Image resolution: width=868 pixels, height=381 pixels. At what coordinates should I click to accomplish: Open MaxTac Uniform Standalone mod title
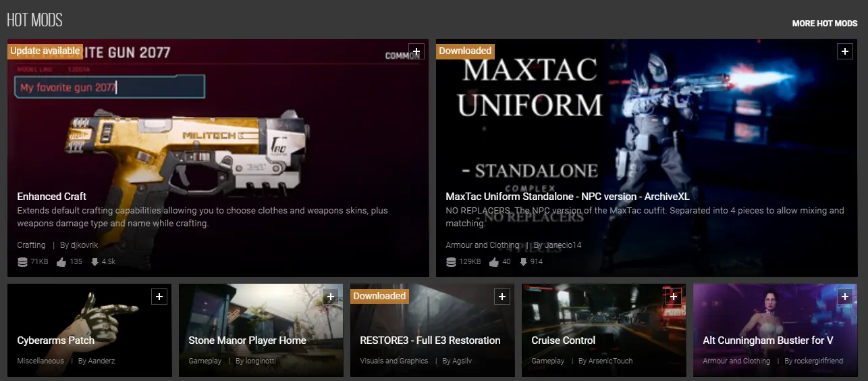pos(568,196)
